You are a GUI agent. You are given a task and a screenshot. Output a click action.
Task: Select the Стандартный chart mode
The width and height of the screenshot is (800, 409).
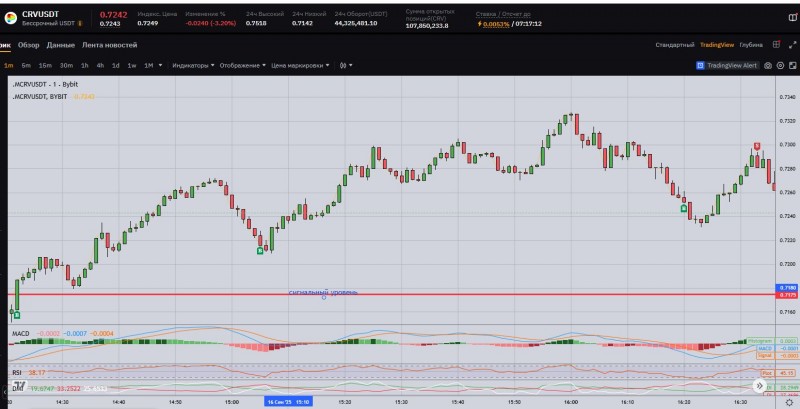674,45
